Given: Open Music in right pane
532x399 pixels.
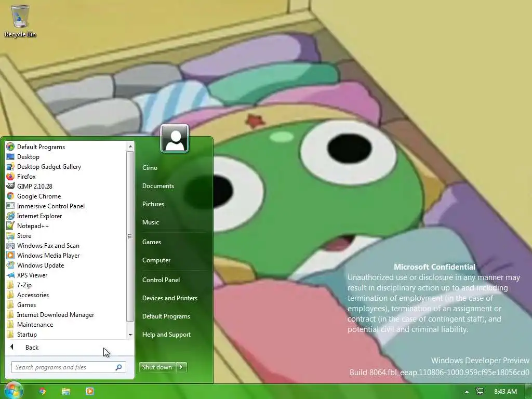Looking at the screenshot, I should (151, 222).
